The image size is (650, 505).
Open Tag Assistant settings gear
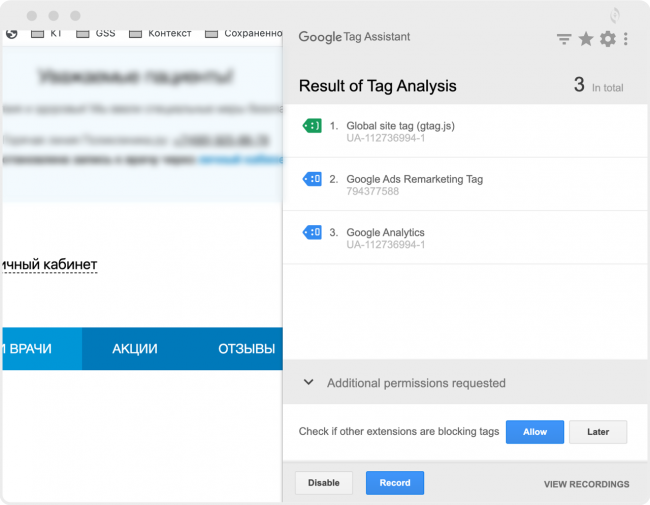click(x=607, y=39)
